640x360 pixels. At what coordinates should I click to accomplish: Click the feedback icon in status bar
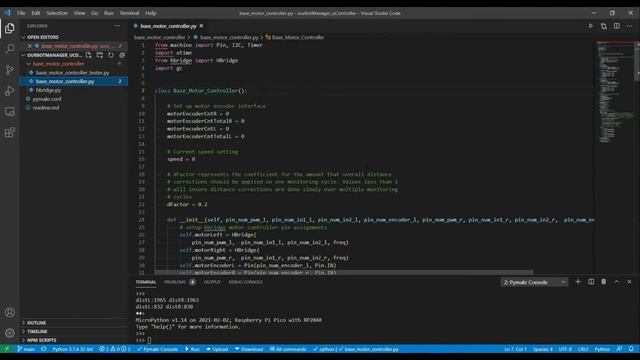(x=619, y=349)
